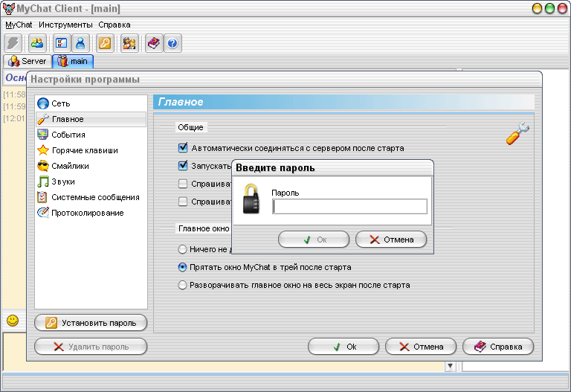Open the MyChat menu
The height and width of the screenshot is (392, 571).
point(19,25)
